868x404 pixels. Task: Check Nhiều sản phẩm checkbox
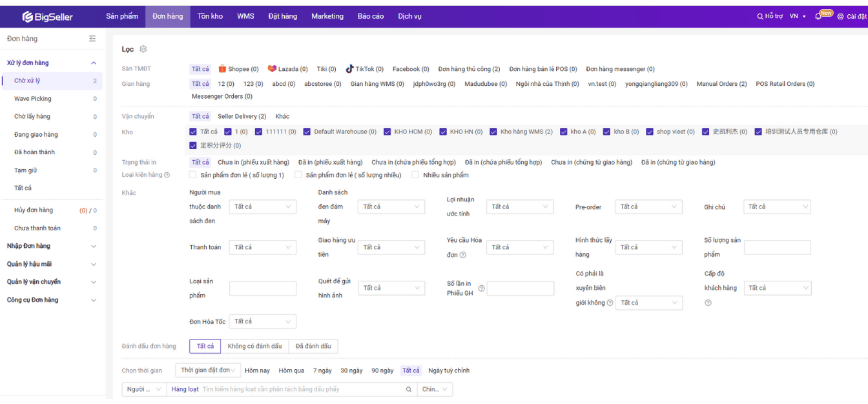click(x=416, y=175)
